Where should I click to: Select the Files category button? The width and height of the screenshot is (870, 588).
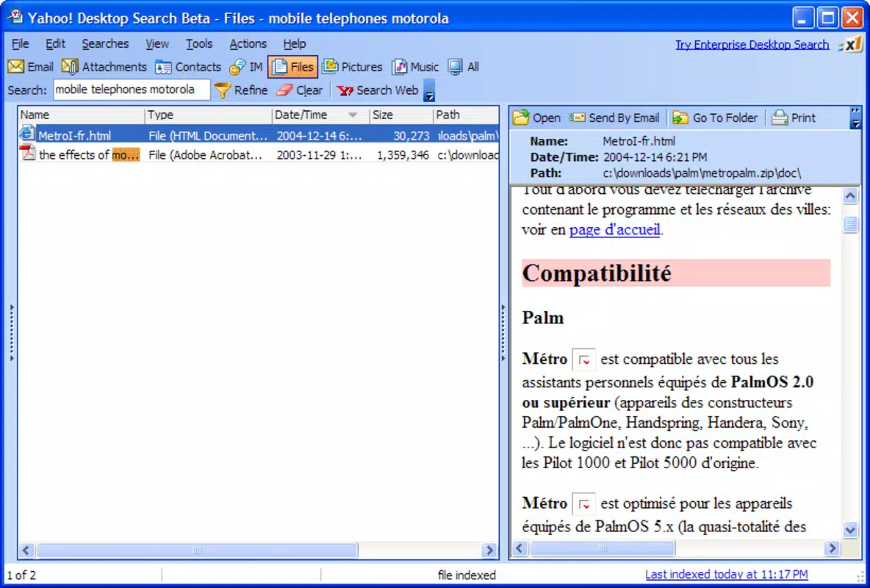293,67
